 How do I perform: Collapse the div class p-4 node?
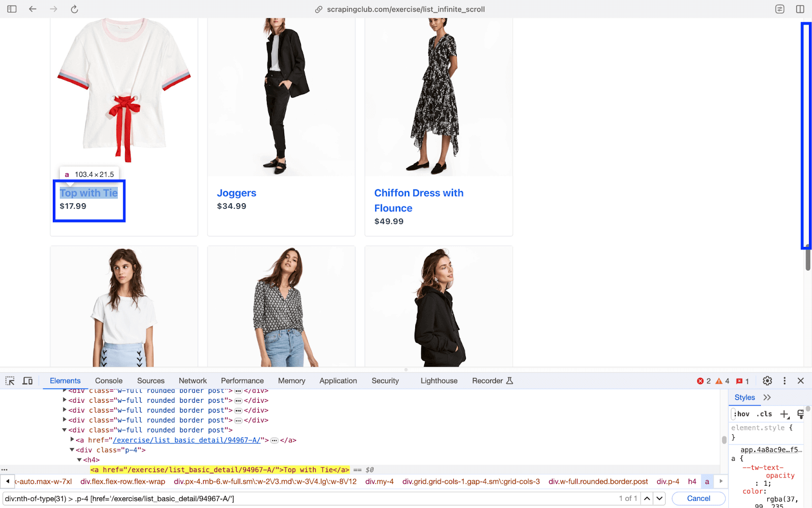[72, 450]
